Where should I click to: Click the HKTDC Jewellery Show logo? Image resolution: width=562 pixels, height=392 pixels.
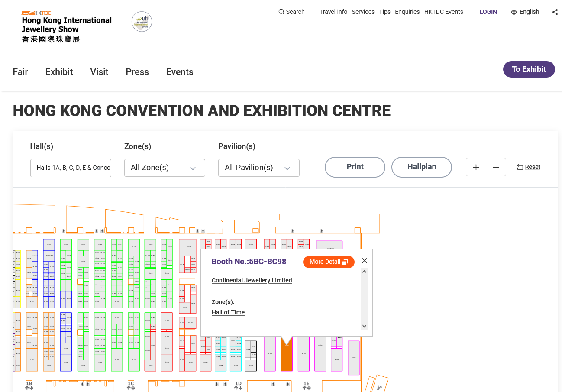click(66, 26)
